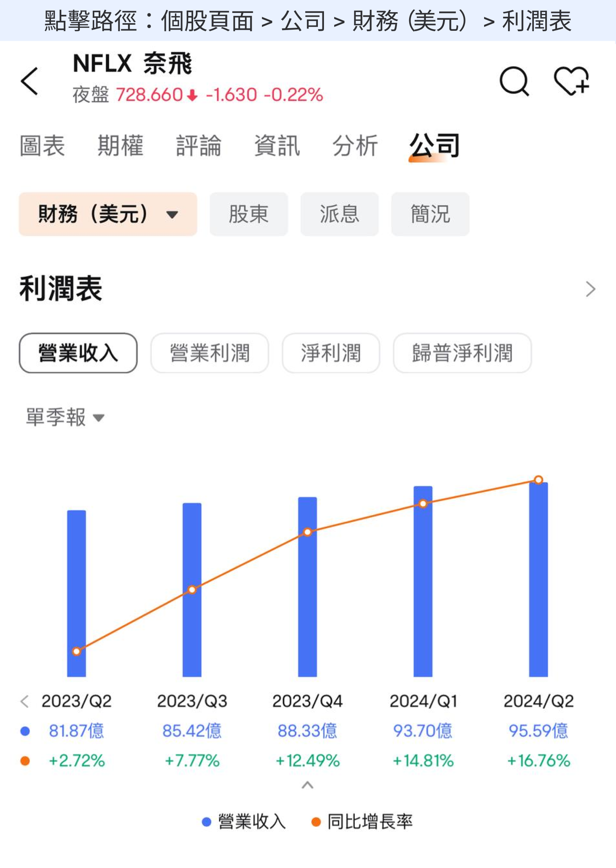Select the 營業收入 metric chip
The width and height of the screenshot is (616, 868).
pyautogui.click(x=78, y=353)
